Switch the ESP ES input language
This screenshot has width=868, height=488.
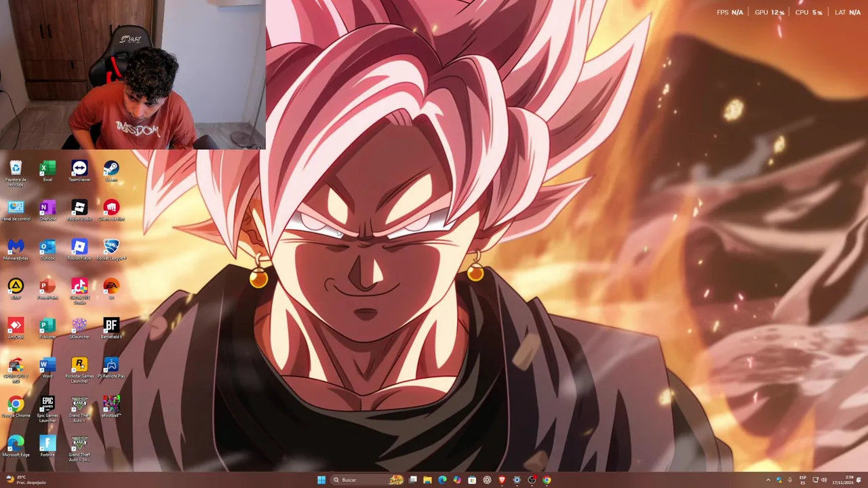pyautogui.click(x=804, y=480)
